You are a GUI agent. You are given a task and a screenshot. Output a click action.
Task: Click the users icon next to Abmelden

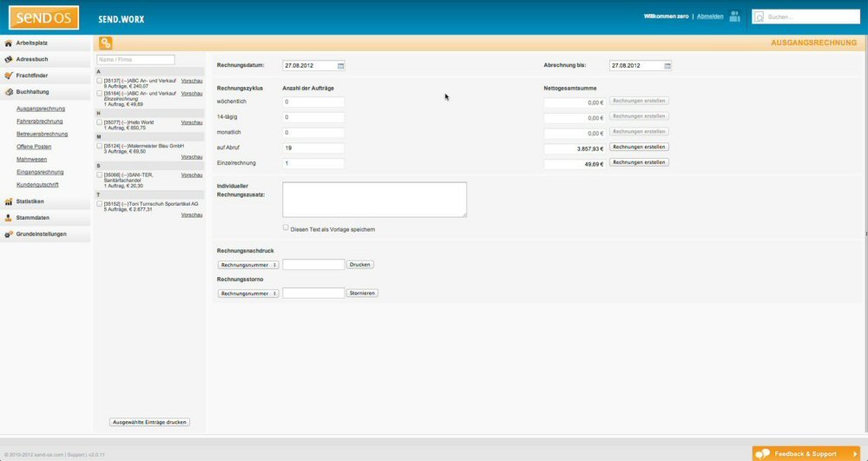point(734,16)
